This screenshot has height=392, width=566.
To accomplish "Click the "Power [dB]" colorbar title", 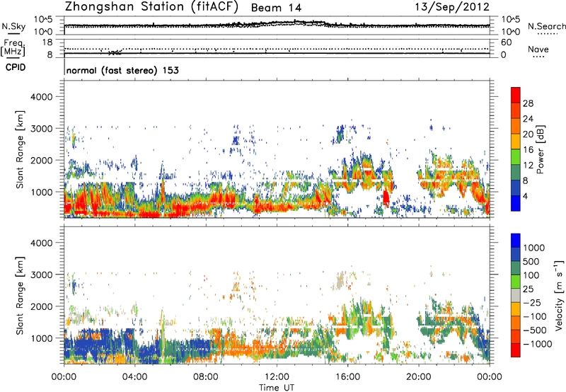I will (x=541, y=149).
